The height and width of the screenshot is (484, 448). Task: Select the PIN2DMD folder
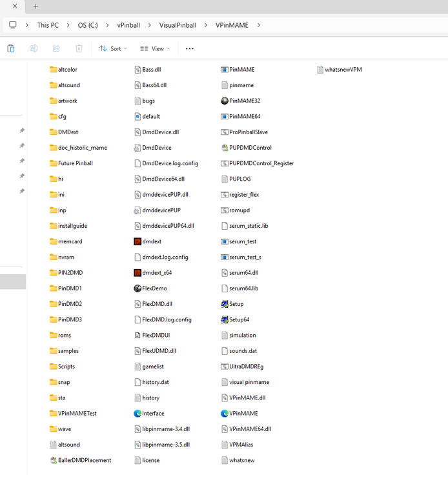tap(66, 272)
